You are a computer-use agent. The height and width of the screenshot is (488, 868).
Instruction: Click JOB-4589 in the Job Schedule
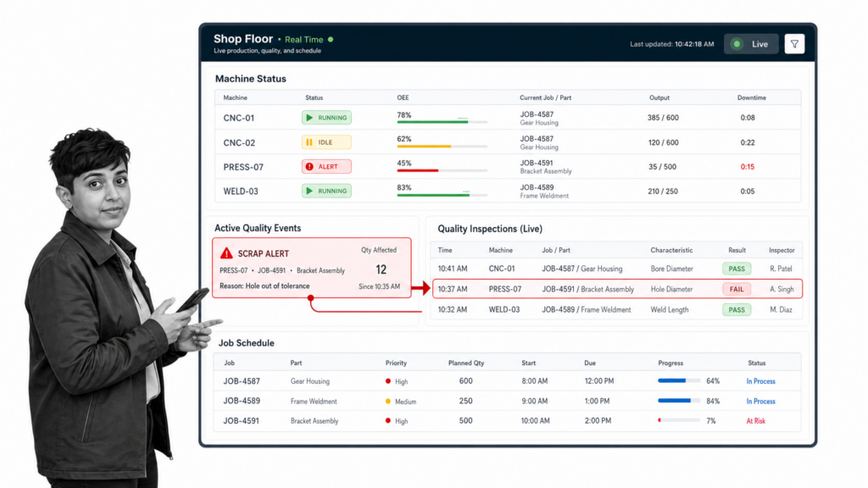[x=242, y=401]
